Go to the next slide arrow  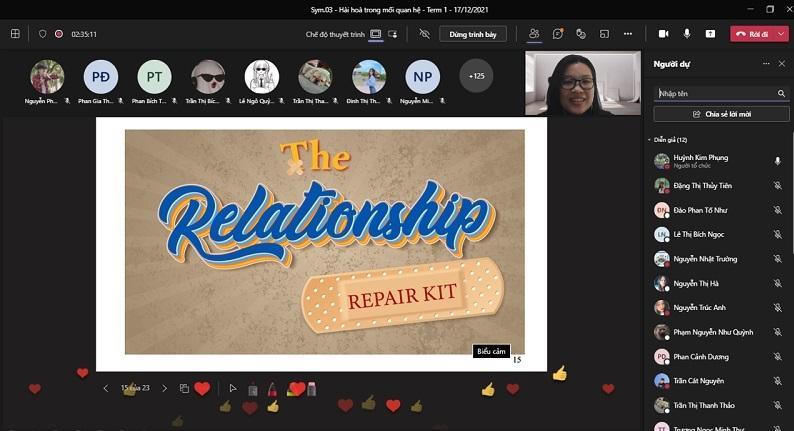165,388
